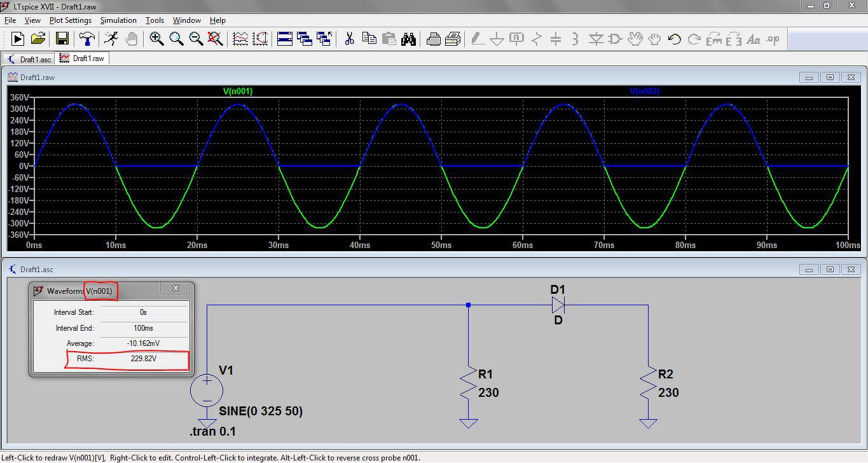Viewport: 868px width, 463px height.
Task: Click the green V(n001) trace label
Action: click(238, 92)
